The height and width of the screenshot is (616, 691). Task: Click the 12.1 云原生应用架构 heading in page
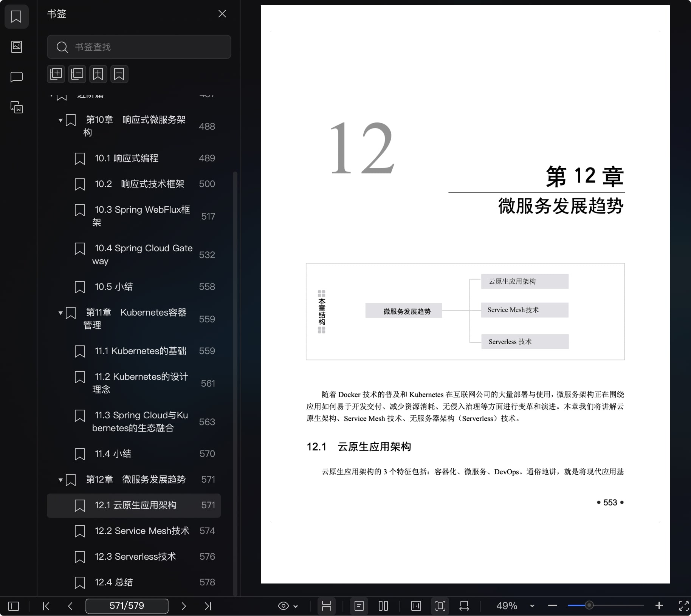(x=359, y=447)
